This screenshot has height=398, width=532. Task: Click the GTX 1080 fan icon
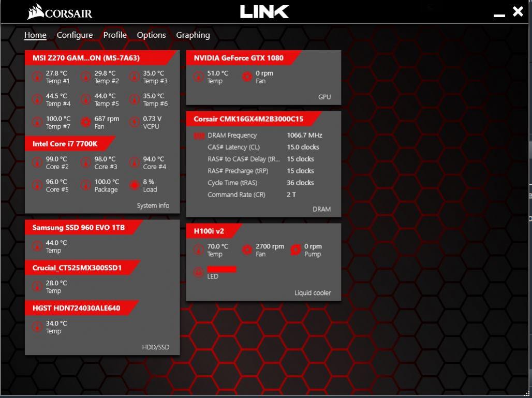coord(247,77)
